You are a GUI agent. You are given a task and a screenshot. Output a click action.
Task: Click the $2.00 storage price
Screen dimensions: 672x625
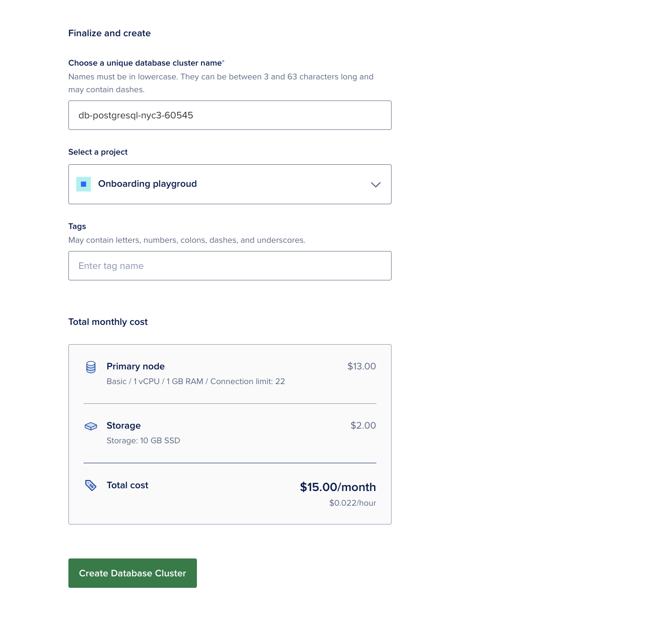coord(363,425)
